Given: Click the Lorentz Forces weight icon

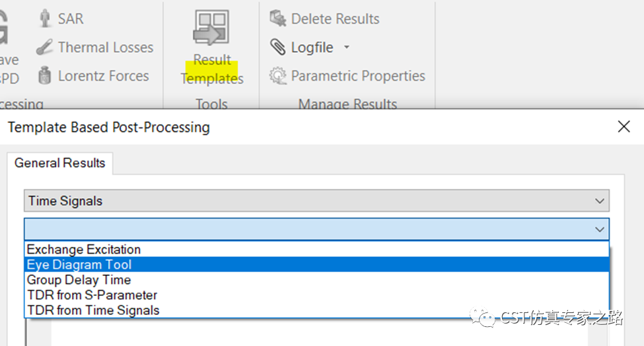Looking at the screenshot, I should [44, 75].
